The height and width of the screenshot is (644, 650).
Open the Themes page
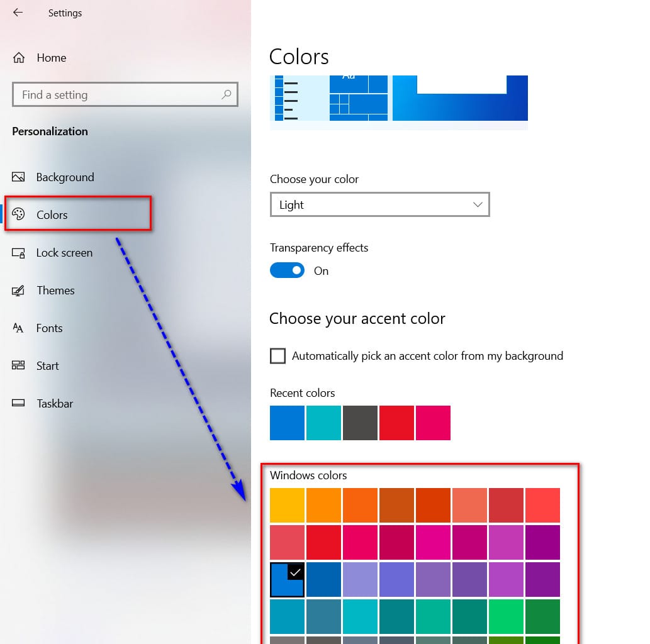[x=55, y=291]
